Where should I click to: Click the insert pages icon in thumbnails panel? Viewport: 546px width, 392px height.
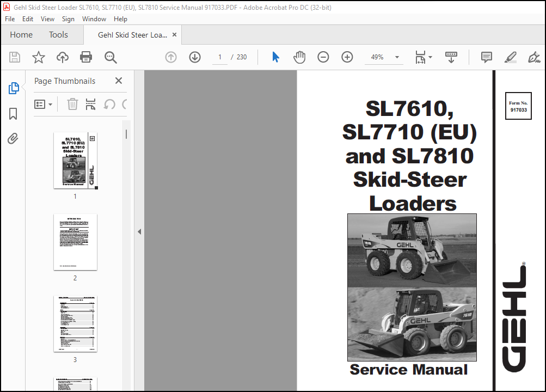(x=90, y=104)
